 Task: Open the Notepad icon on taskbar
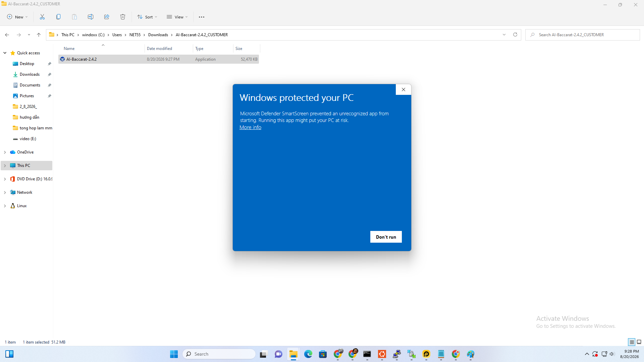pos(441,354)
